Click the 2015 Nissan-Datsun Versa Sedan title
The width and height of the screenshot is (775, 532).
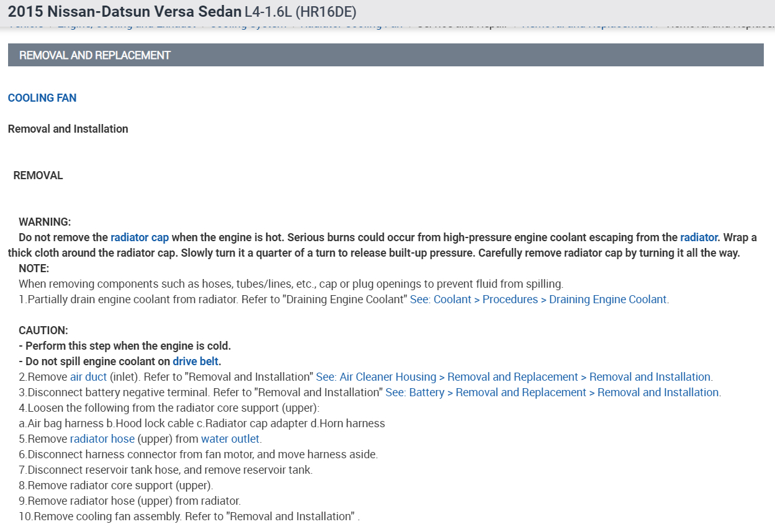pos(125,12)
